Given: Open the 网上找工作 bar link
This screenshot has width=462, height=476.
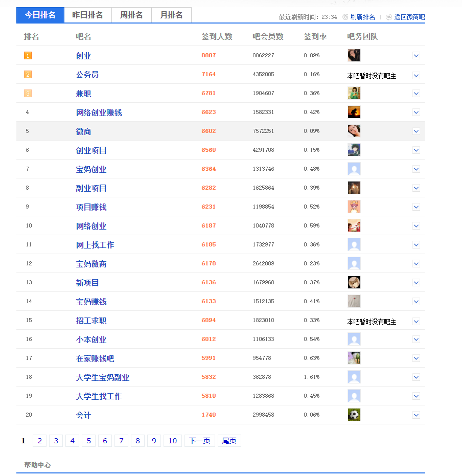Looking at the screenshot, I should 95,245.
